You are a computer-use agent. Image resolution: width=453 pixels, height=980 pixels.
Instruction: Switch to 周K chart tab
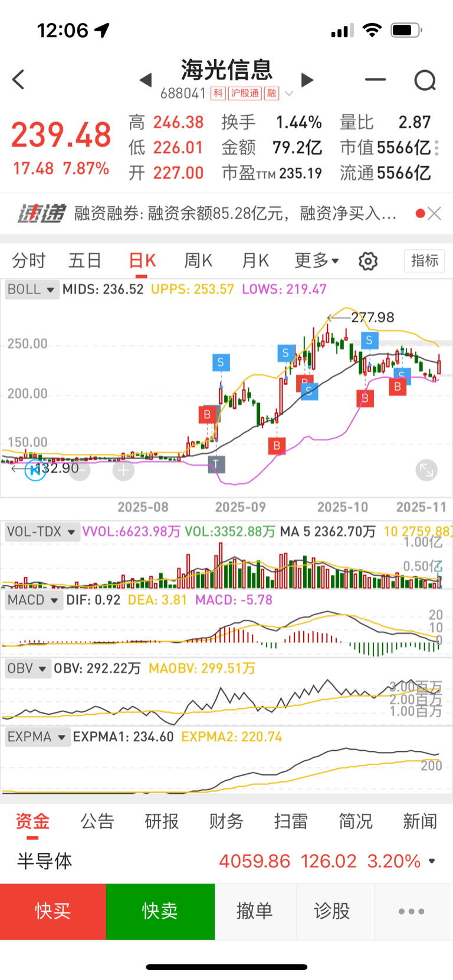[x=198, y=260]
